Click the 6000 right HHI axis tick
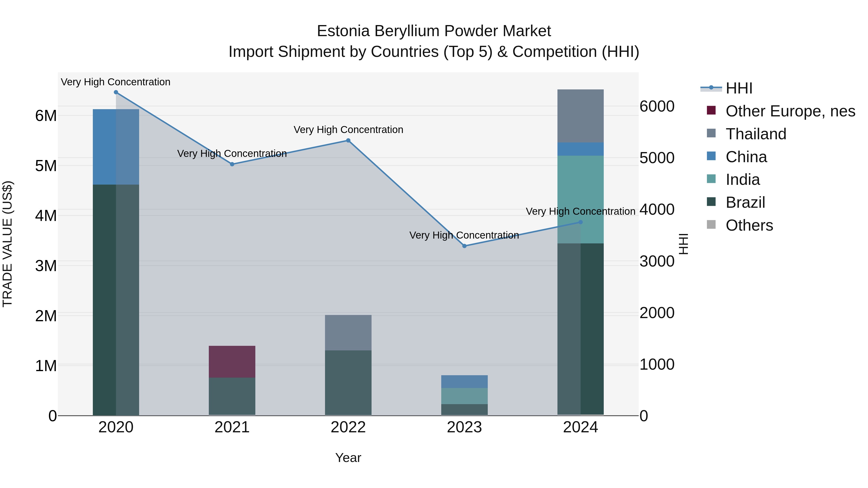 [657, 107]
